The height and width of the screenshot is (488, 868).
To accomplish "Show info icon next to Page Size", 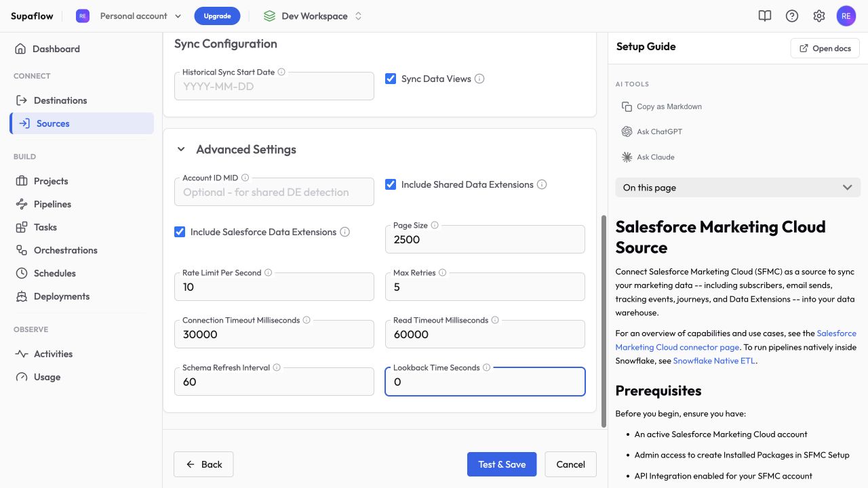I will point(435,225).
